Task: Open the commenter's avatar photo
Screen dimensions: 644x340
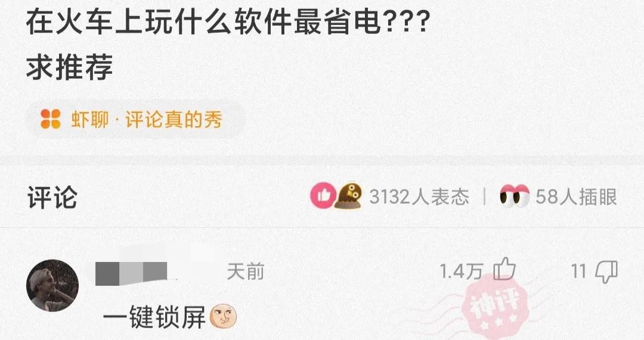Action: (x=52, y=286)
